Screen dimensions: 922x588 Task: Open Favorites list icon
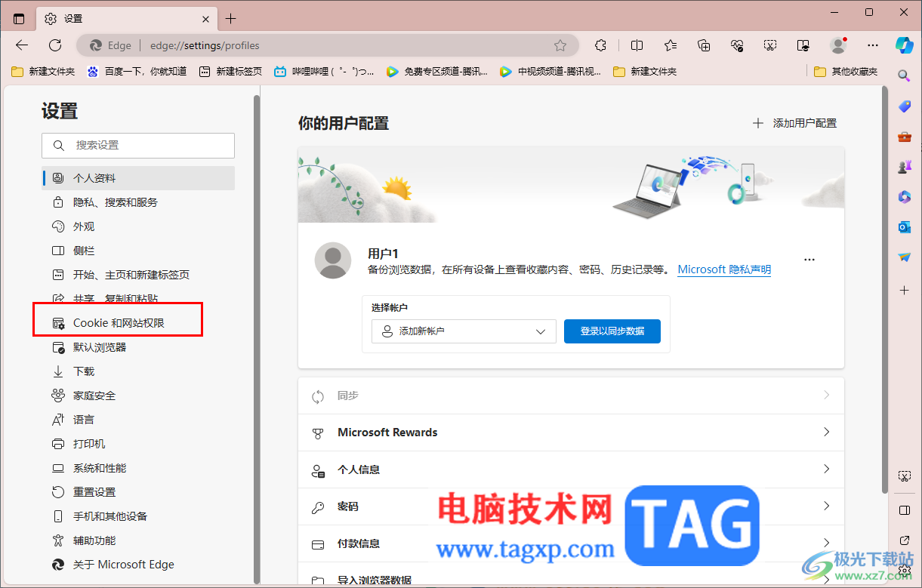point(671,45)
